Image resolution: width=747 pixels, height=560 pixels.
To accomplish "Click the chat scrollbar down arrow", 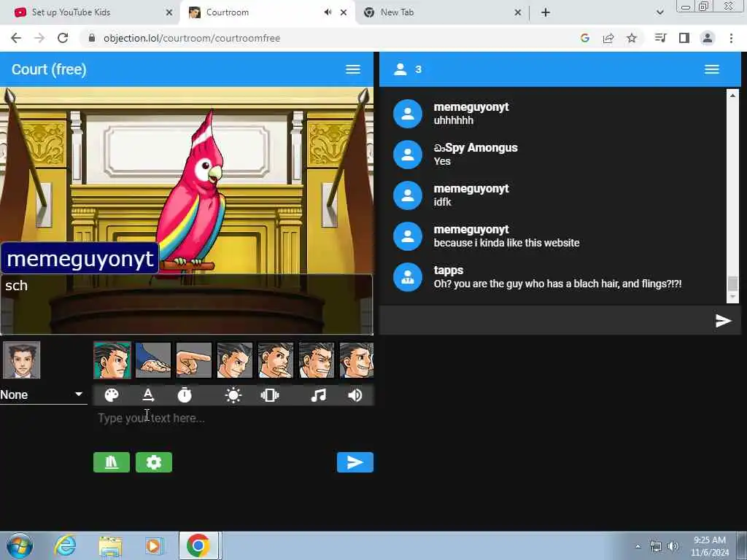I will [x=732, y=297].
